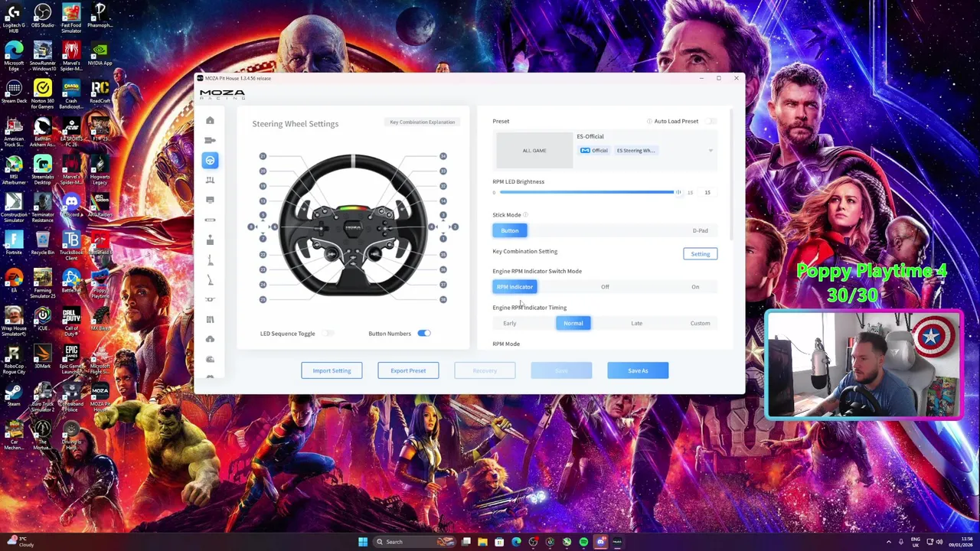Toggle the Auto Load Preset switch
Screen dimensions: 980x551
[x=711, y=121]
